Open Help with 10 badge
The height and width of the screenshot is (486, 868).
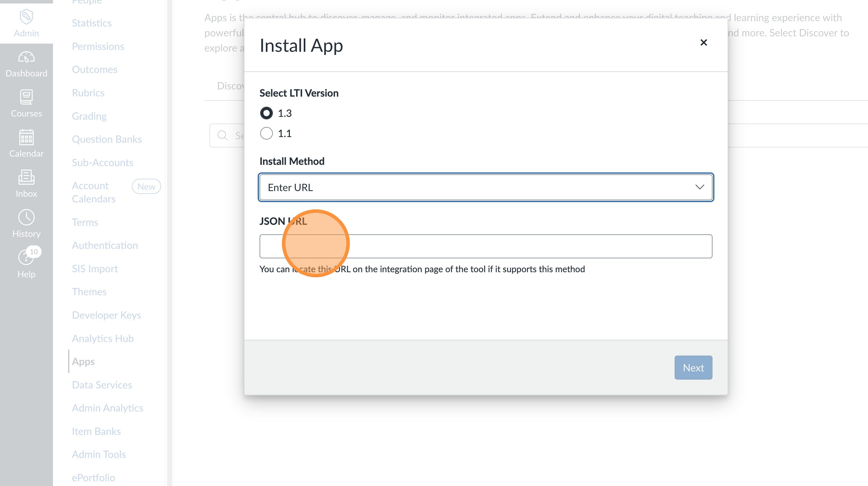[x=26, y=258]
